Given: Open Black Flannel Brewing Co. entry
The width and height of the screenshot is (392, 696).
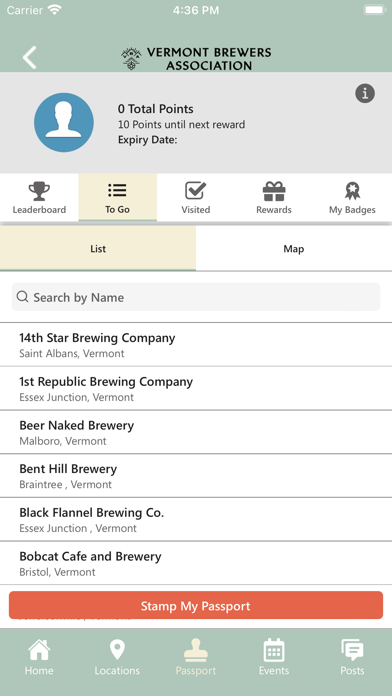Looking at the screenshot, I should click(x=196, y=520).
